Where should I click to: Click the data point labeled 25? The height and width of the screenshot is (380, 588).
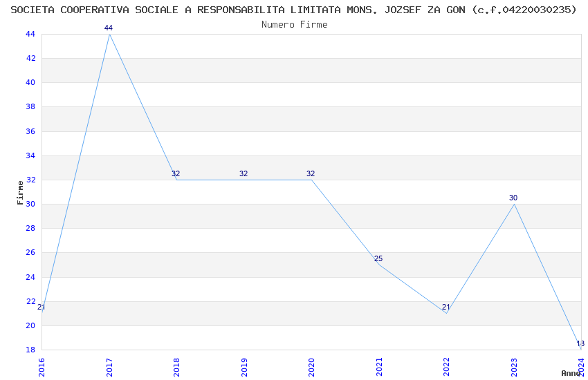tap(378, 258)
